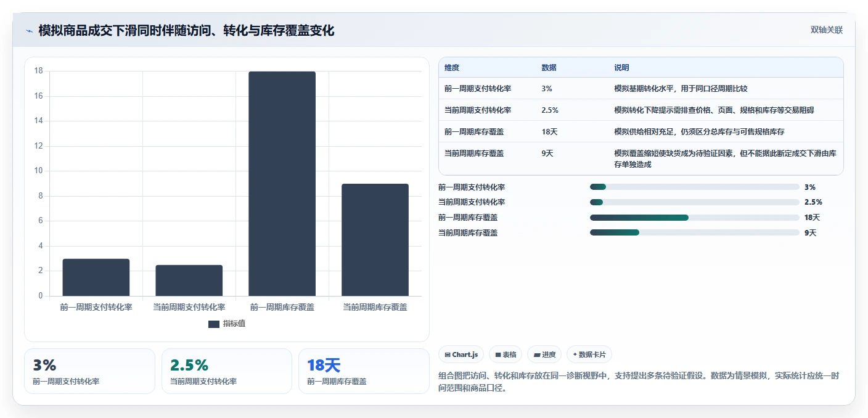Image resolution: width=868 pixels, height=418 pixels.
Task: Click the 前一周期库存覆盖 progress bar
Action: [695, 218]
